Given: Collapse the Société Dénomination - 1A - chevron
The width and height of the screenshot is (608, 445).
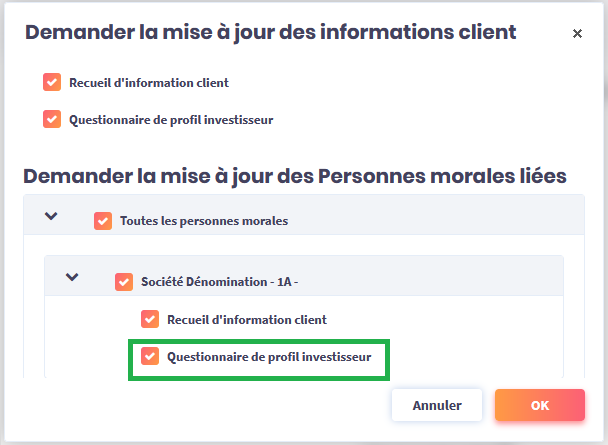Looking at the screenshot, I should [72, 277].
